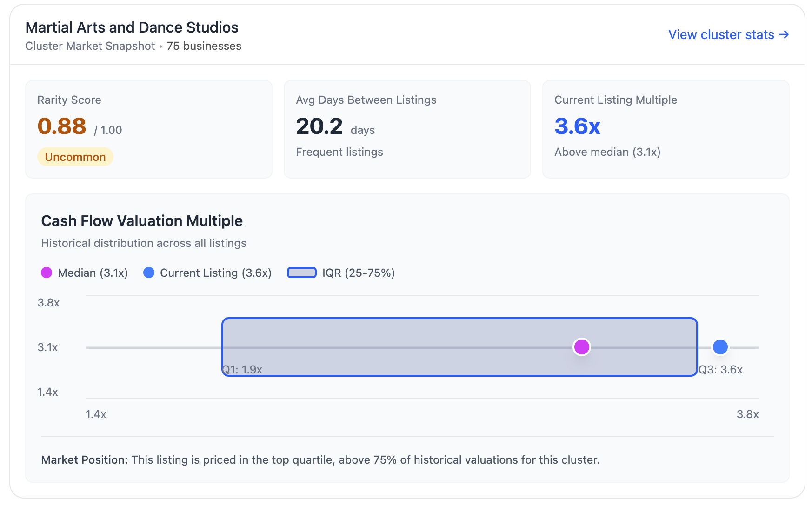Click the Cash Flow Valuation Multiple heading
Image resolution: width=812 pixels, height=506 pixels.
coord(142,221)
